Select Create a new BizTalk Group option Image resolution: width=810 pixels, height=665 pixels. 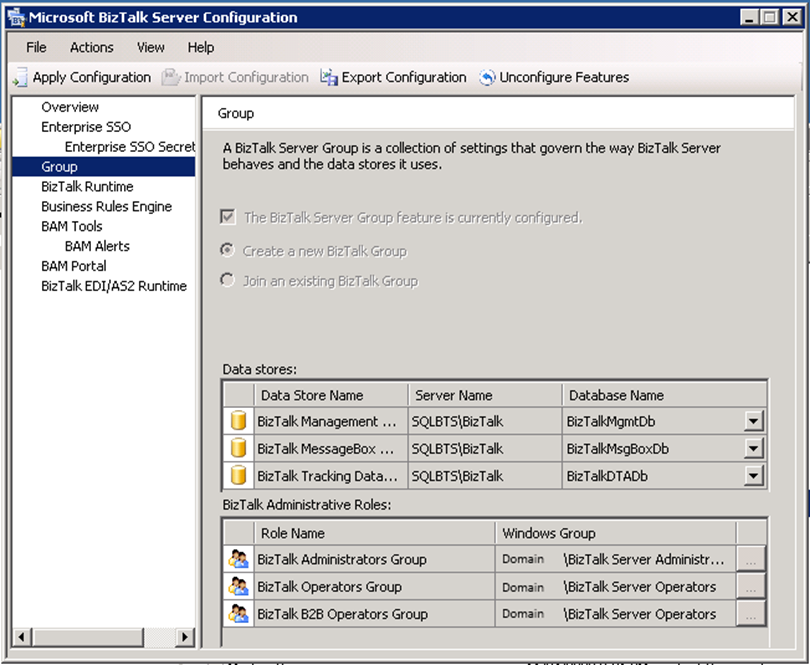tap(227, 251)
